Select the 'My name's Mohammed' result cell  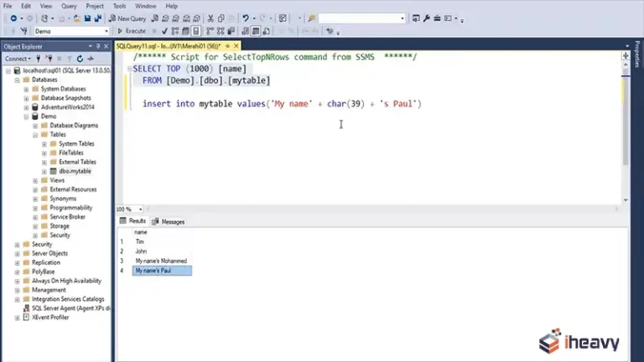coord(161,261)
